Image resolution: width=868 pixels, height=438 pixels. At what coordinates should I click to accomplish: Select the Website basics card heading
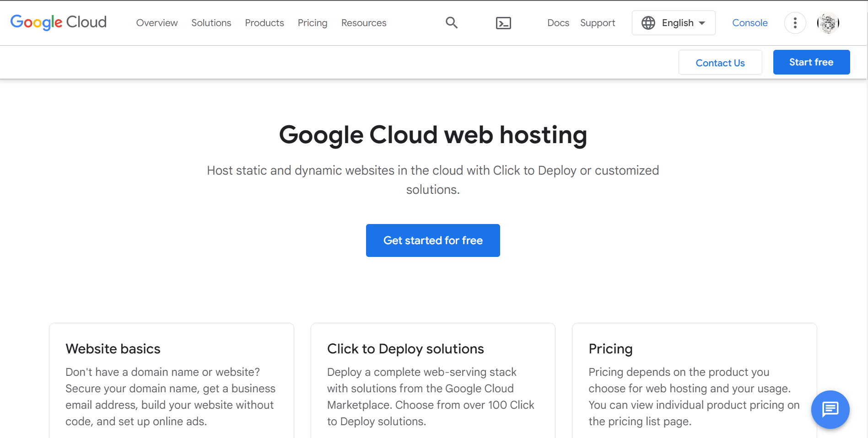tap(113, 349)
